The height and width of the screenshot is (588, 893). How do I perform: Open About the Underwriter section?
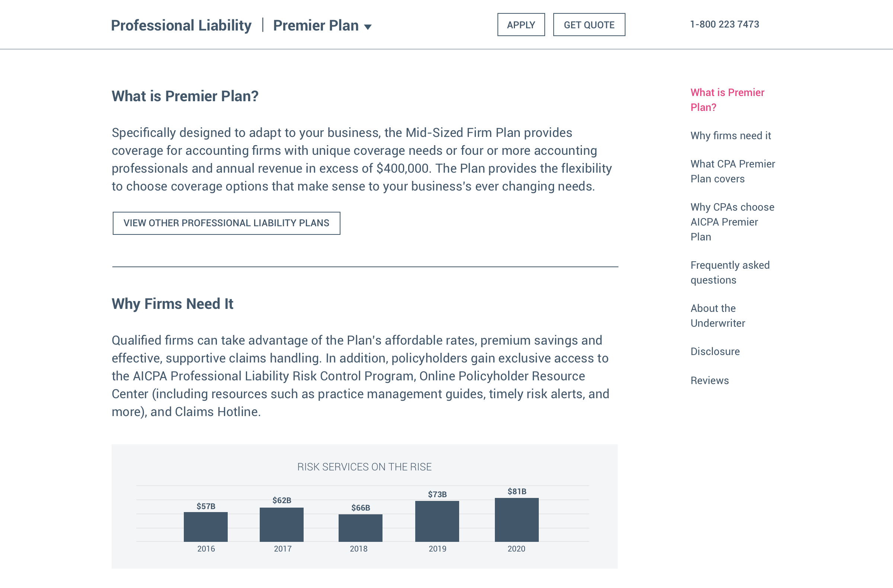pyautogui.click(x=717, y=316)
